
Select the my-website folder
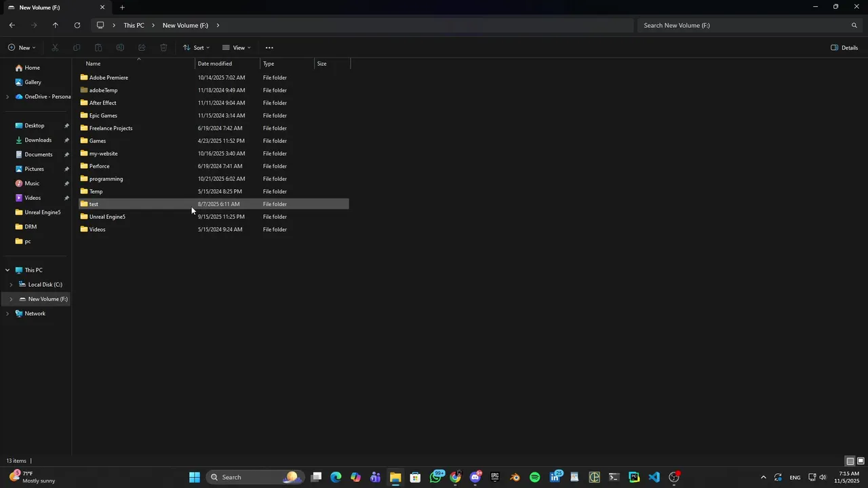point(214,154)
